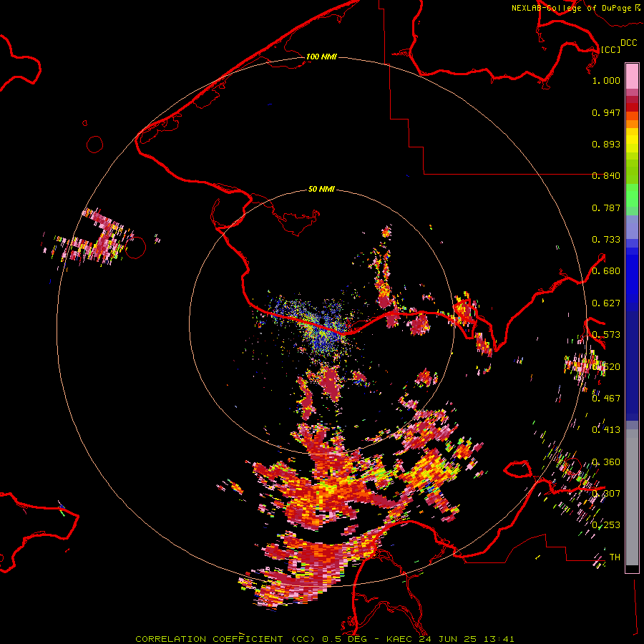644x644 pixels.
Task: Click the 0.840 colorbar value
Action: pyautogui.click(x=606, y=176)
